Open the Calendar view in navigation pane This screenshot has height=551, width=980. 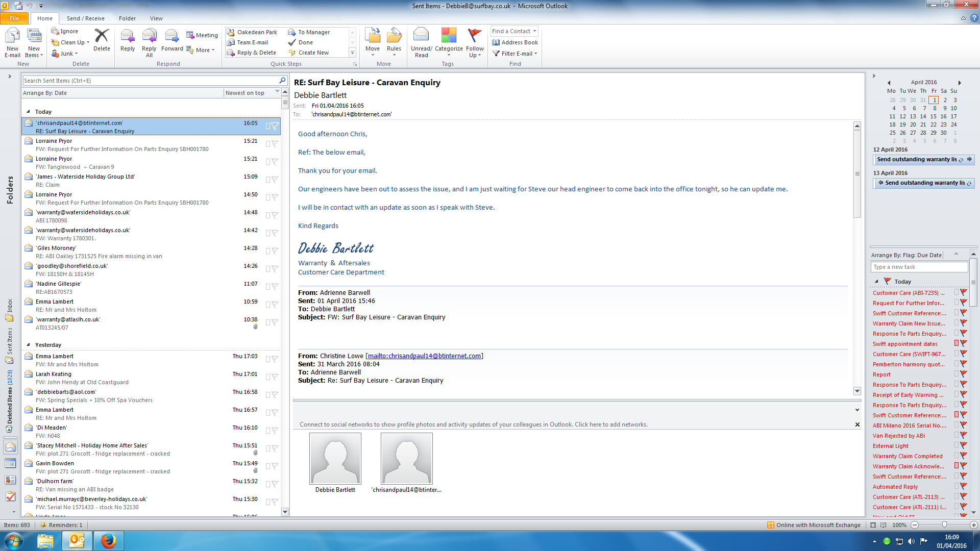pos(10,463)
